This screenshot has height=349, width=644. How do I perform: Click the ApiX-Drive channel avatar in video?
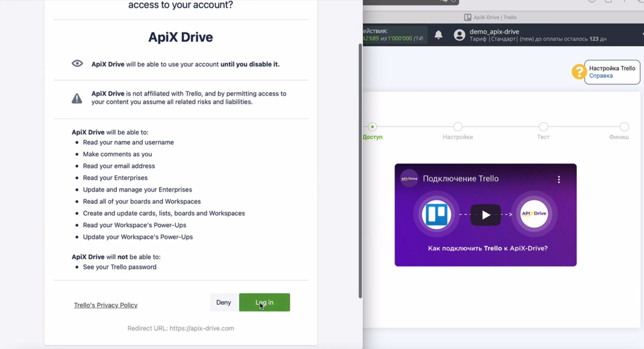pos(409,179)
